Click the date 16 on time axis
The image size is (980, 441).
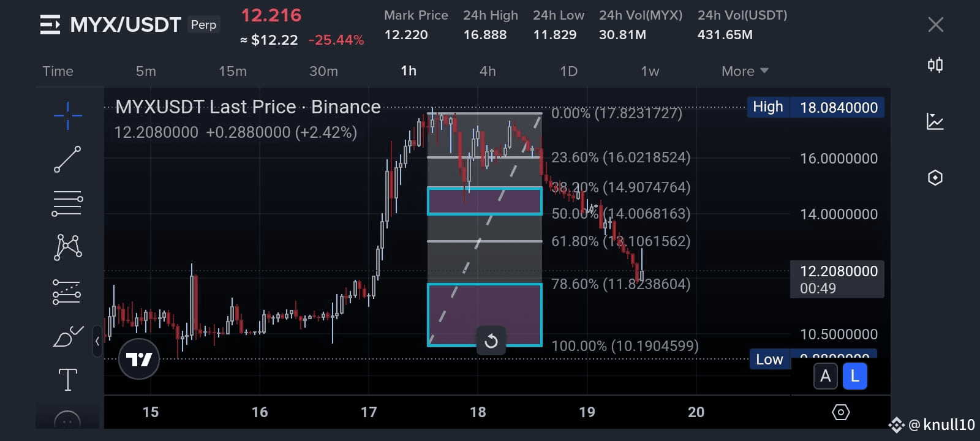click(260, 412)
